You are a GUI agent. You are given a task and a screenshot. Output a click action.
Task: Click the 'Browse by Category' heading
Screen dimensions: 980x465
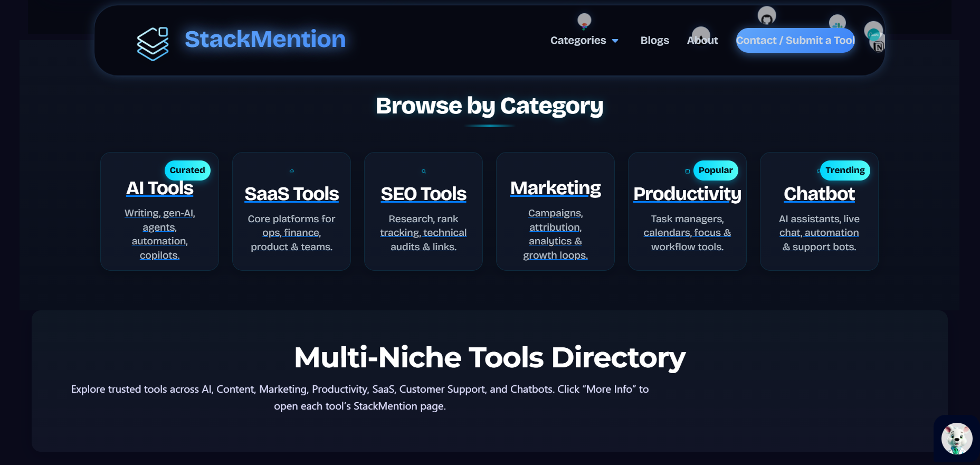490,106
